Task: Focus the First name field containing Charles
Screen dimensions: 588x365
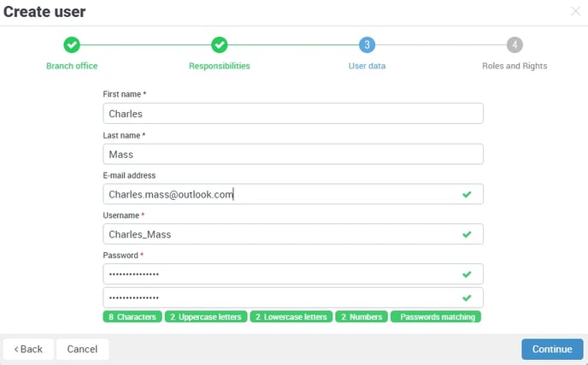Action: (x=293, y=114)
